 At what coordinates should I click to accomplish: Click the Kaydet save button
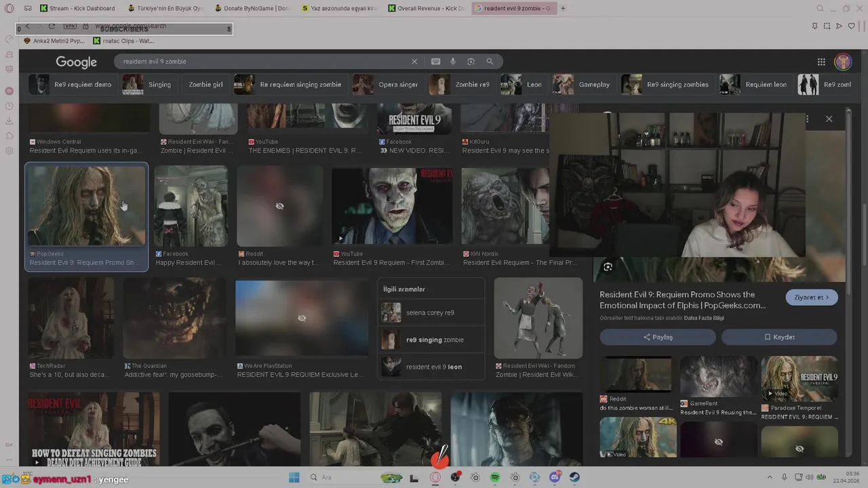pyautogui.click(x=779, y=337)
